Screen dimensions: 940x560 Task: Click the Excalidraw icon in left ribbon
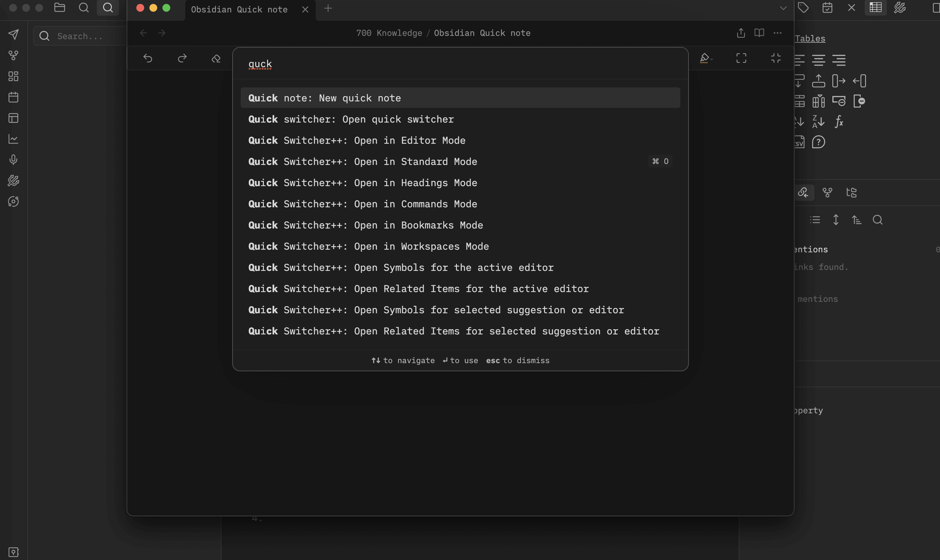(14, 181)
